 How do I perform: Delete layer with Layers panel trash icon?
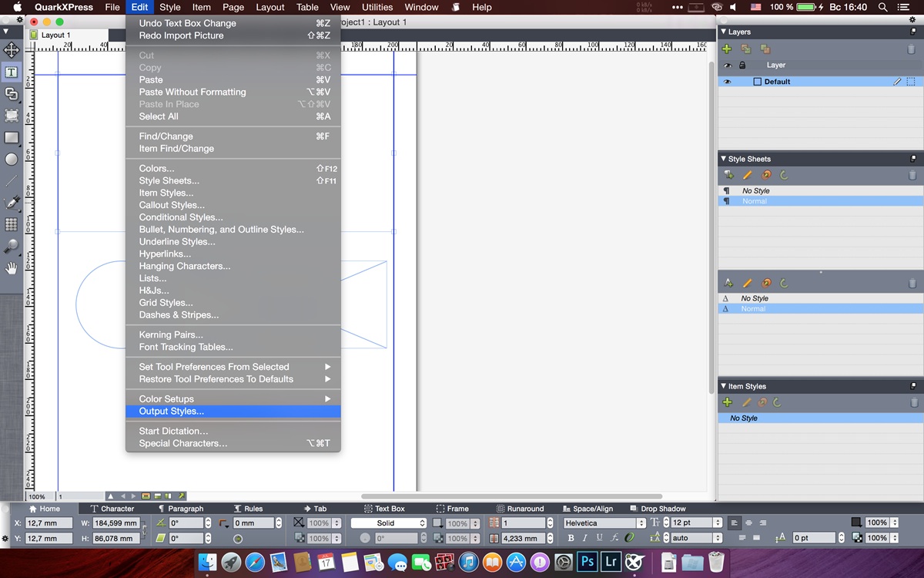(912, 49)
